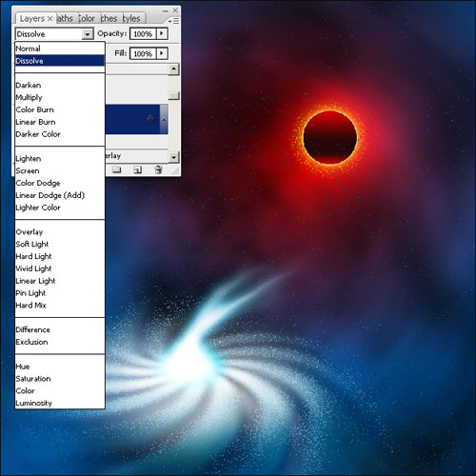The image size is (476, 476).
Task: Open the Fill slider arrow
Action: (x=162, y=53)
